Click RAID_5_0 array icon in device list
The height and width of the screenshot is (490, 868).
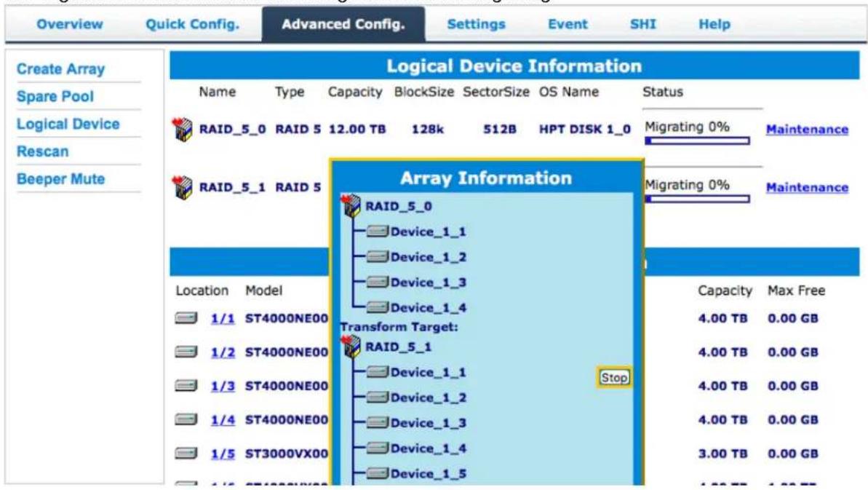pyautogui.click(x=182, y=130)
